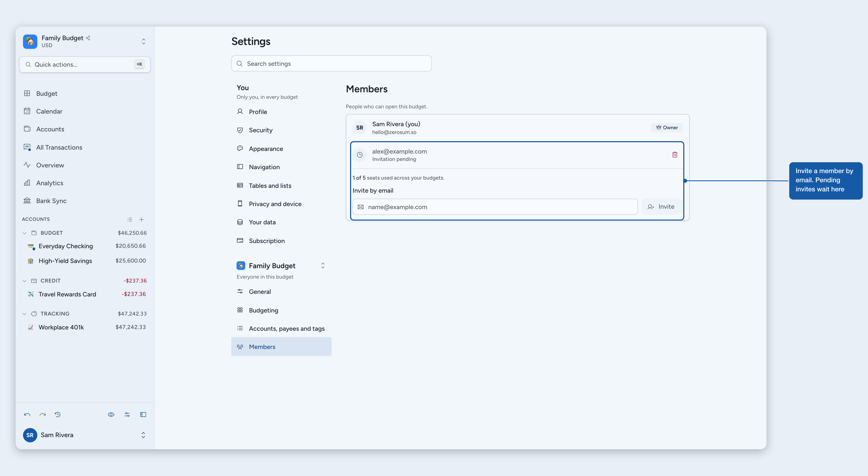Open Accounts, payees and tags settings

(x=281, y=328)
